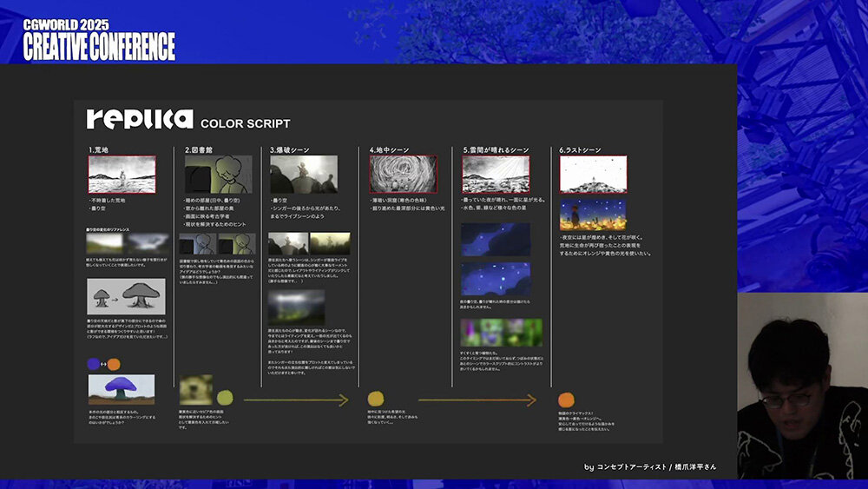Click the concept artist credit text
The image size is (868, 489).
click(650, 467)
